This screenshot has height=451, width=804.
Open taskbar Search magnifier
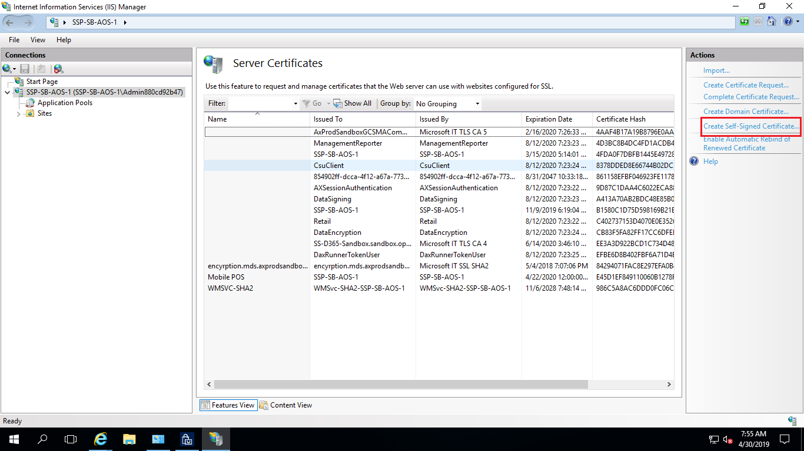click(42, 439)
